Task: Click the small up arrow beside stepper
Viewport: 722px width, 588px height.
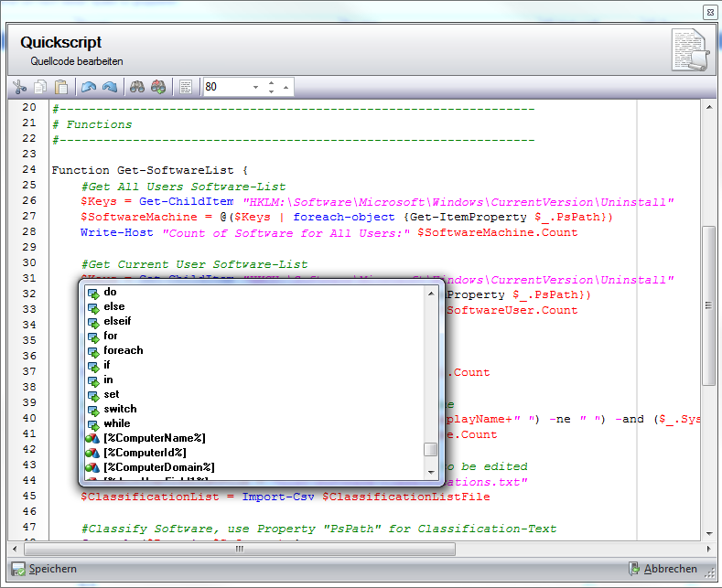Action: coord(286,88)
